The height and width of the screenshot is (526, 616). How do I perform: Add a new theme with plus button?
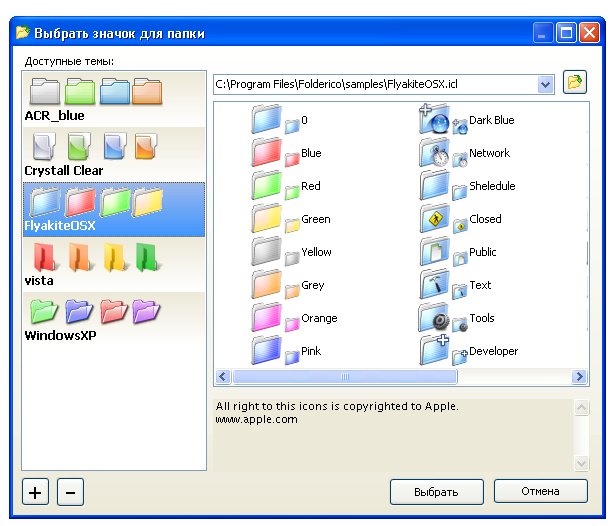point(35,492)
